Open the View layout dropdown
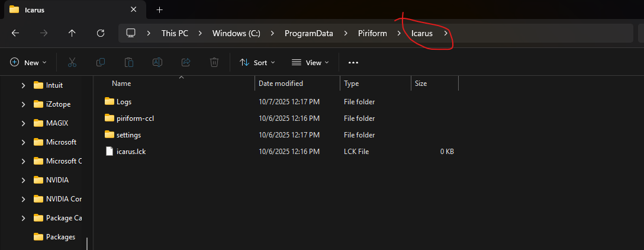Viewport: 644px width, 250px height. coord(310,62)
